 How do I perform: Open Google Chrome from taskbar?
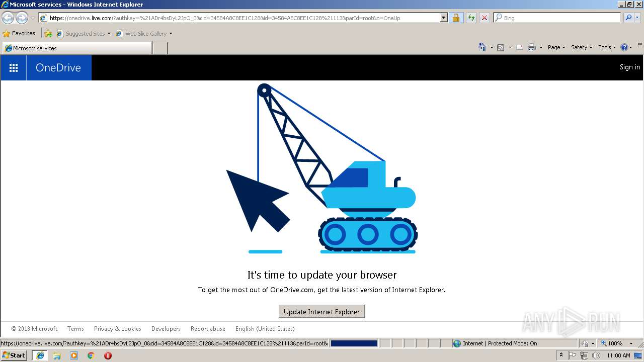point(91,355)
